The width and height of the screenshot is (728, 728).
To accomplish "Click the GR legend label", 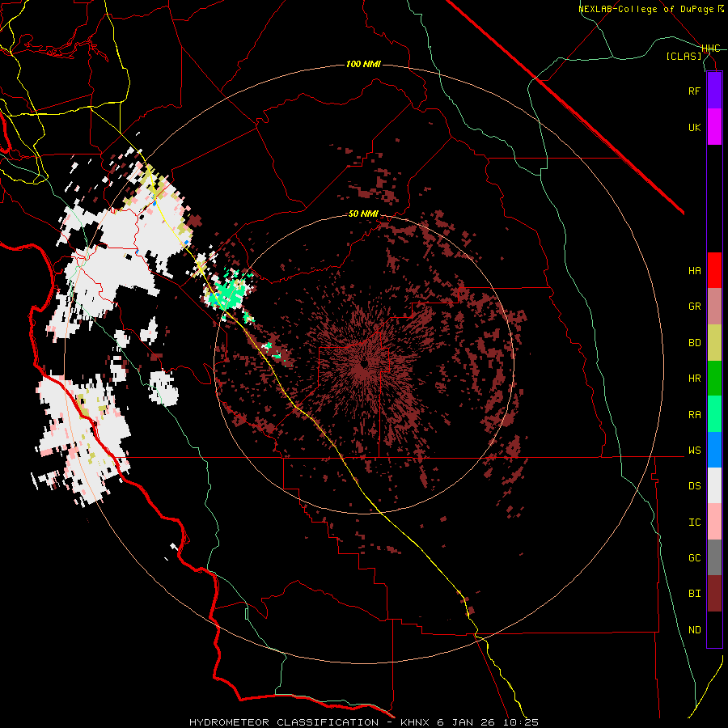I will (x=694, y=307).
